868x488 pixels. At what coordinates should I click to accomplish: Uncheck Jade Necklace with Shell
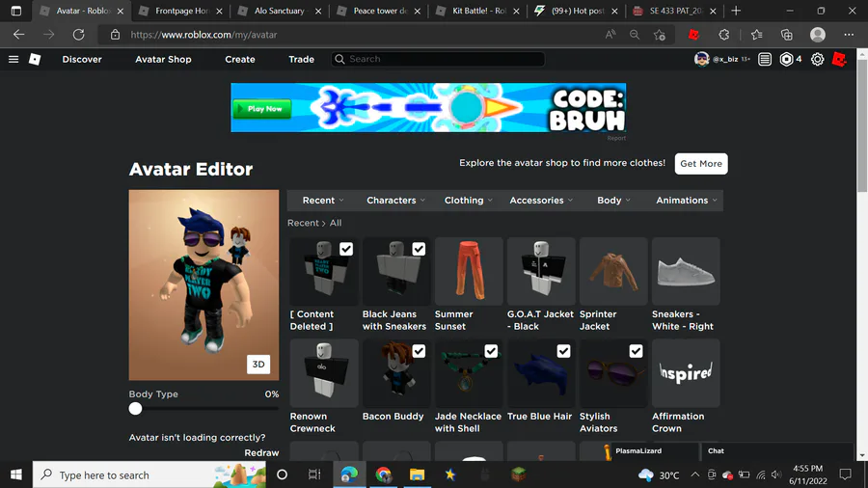coord(491,351)
